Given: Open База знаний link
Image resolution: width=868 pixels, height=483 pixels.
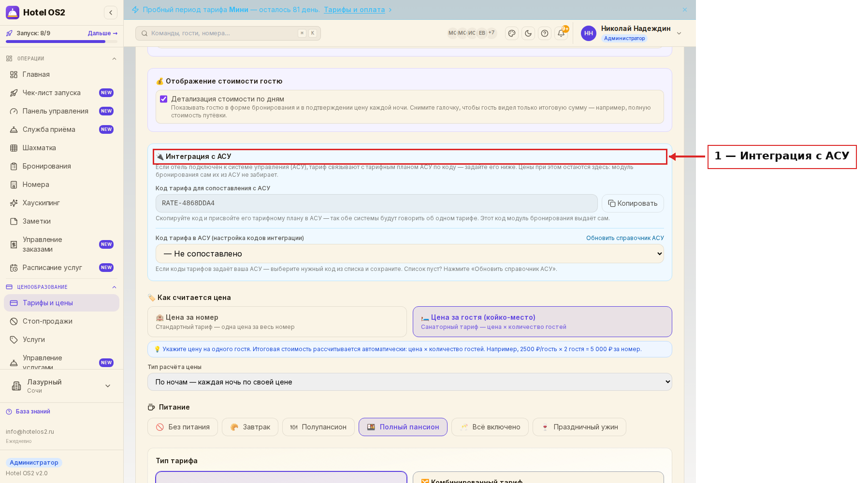Looking at the screenshot, I should (33, 412).
